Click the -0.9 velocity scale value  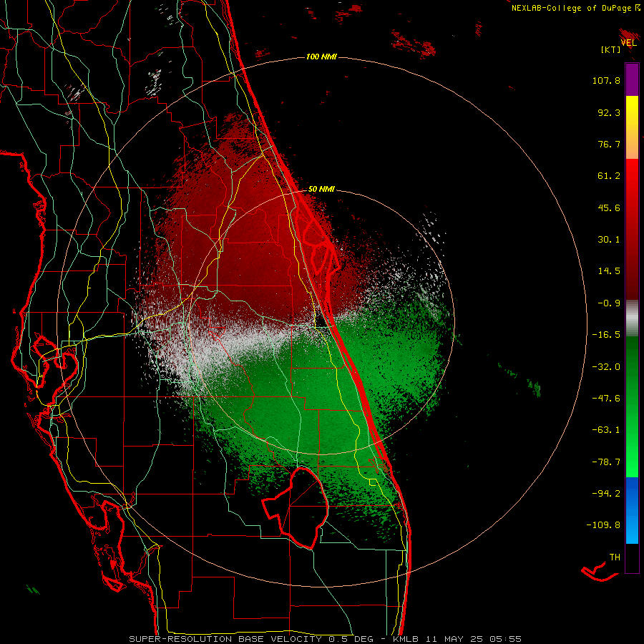609,303
